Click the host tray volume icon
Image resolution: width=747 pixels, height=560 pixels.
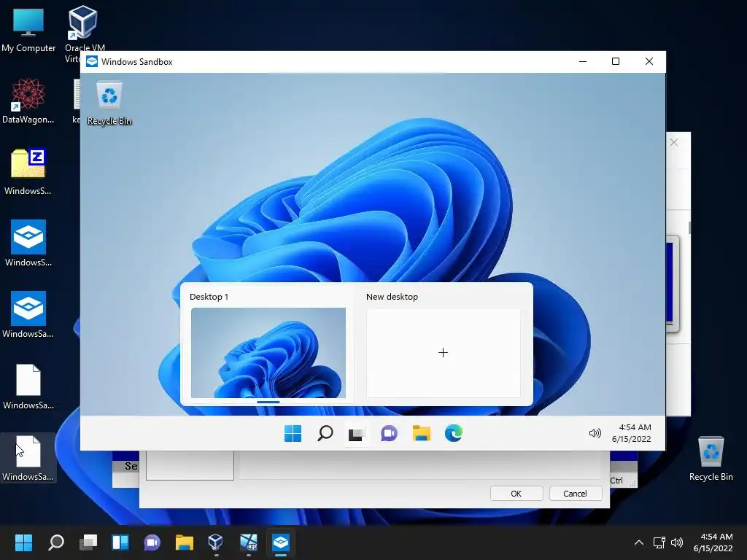[677, 542]
